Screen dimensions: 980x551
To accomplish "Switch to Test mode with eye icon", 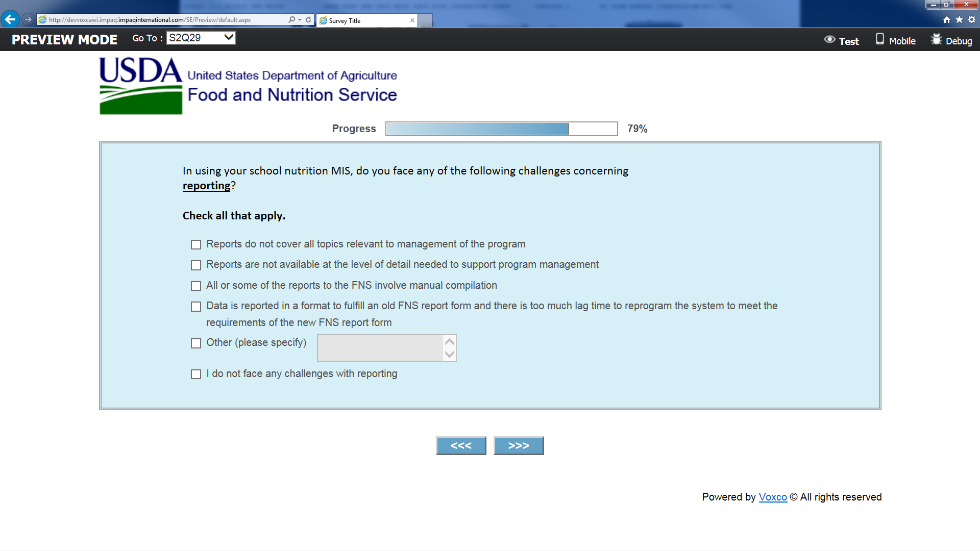I will (x=842, y=41).
